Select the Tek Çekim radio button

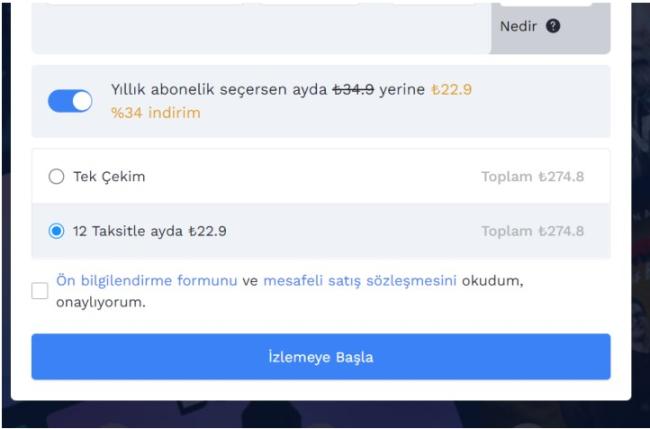(x=56, y=177)
